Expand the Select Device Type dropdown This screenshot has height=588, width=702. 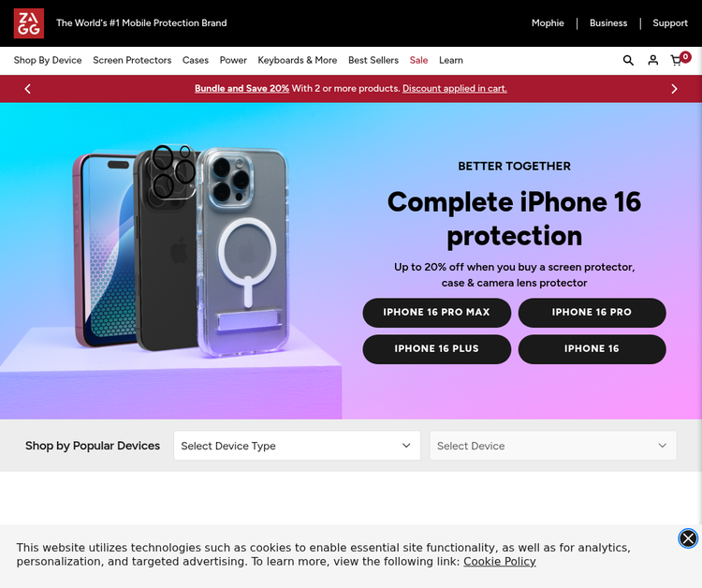point(297,446)
